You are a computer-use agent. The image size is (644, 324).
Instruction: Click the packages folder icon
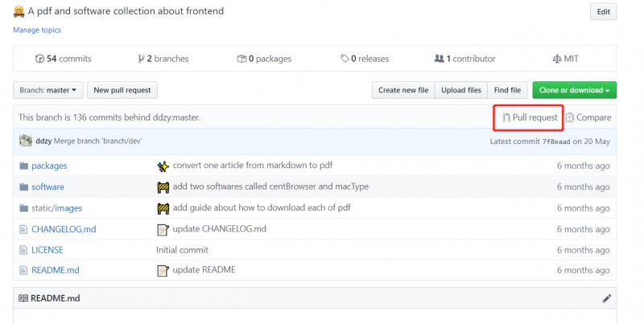tap(23, 166)
